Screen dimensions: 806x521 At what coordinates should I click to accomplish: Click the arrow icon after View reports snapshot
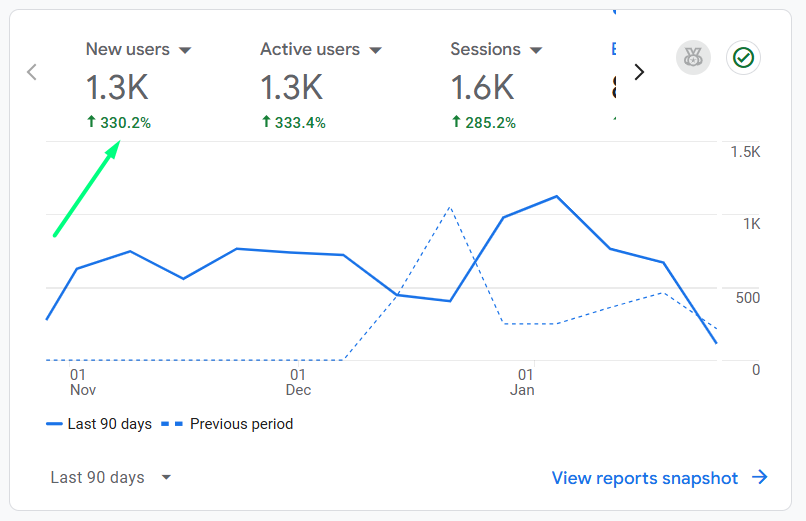tap(760, 478)
